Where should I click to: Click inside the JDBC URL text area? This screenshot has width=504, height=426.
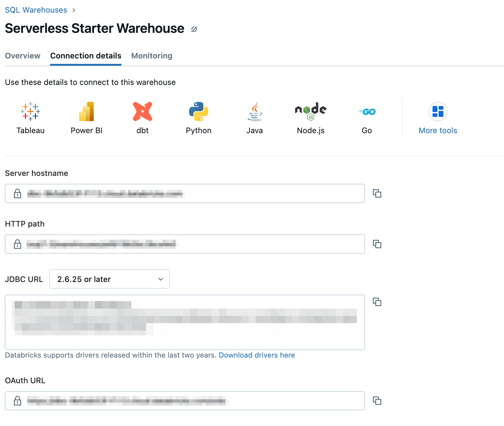click(185, 322)
